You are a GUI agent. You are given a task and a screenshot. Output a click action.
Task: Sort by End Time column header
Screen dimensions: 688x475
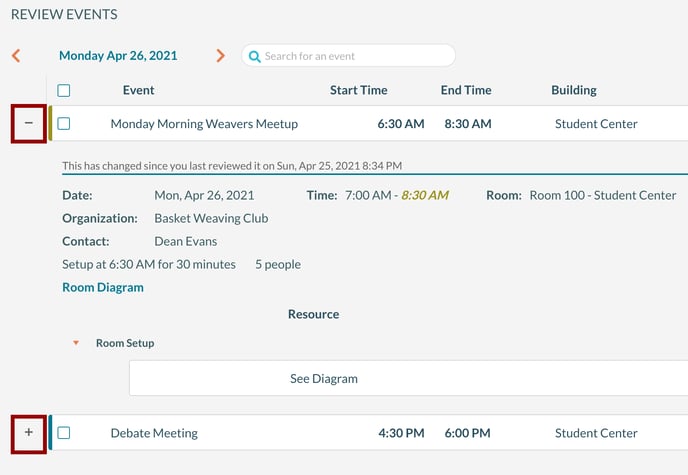466,90
